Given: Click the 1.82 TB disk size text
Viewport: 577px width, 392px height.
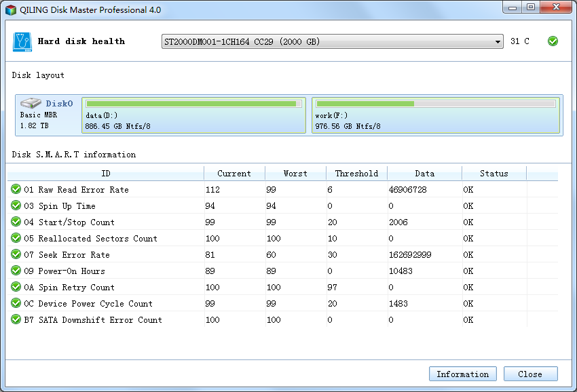Looking at the screenshot, I should click(x=34, y=125).
